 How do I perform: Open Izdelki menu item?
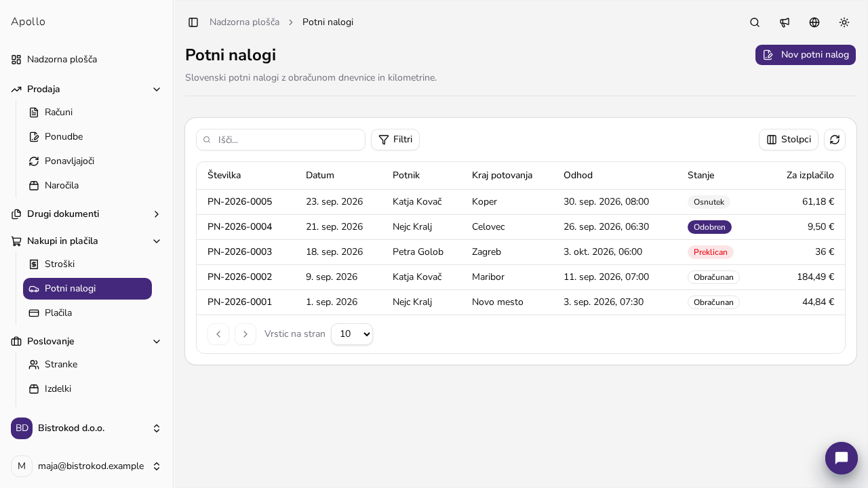coord(87,389)
